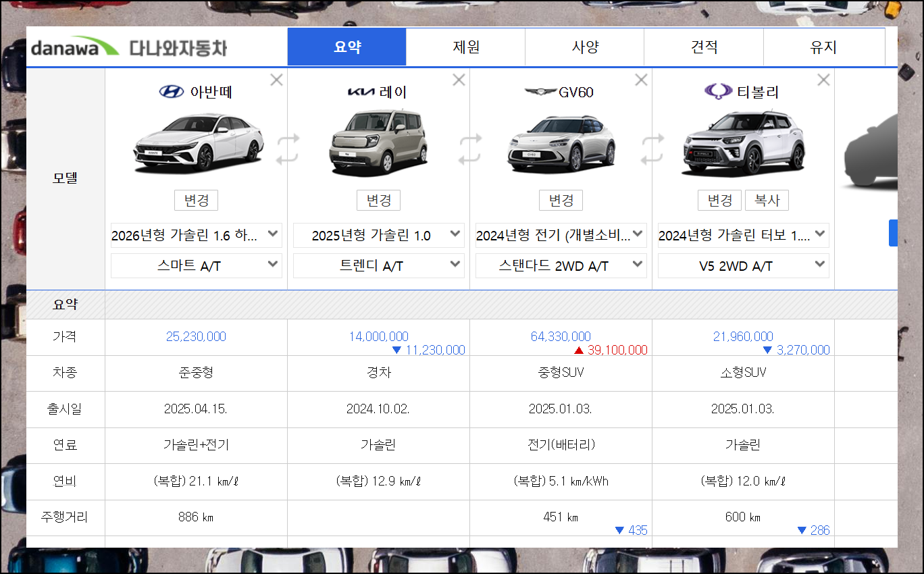The height and width of the screenshot is (574, 924).
Task: Expand 2024년형 전기 model dropdown
Action: tap(561, 236)
